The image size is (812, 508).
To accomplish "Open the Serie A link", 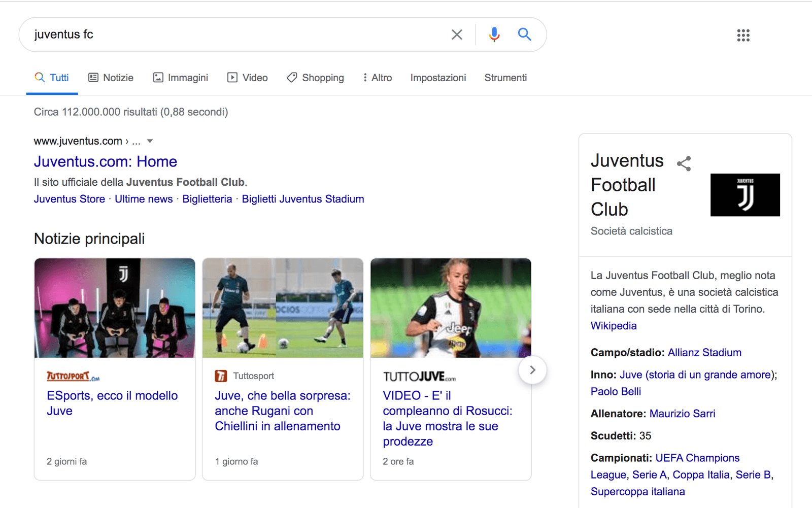I will click(649, 475).
